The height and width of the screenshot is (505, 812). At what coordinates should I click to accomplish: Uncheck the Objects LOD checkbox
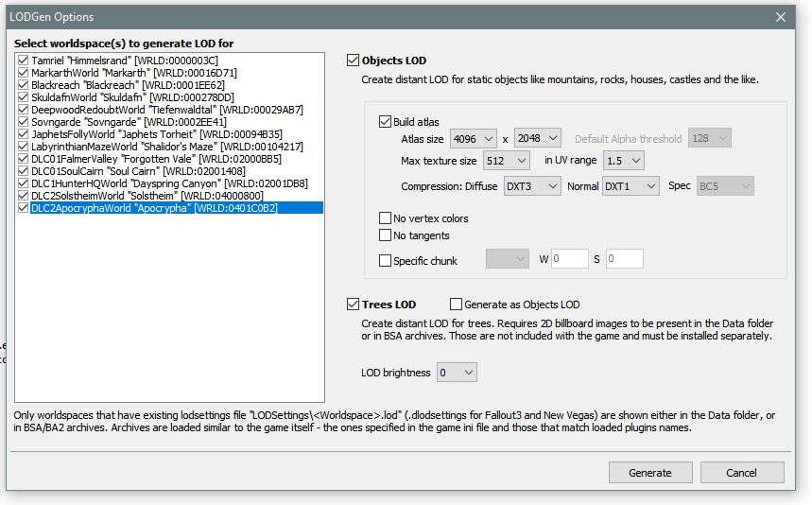tap(354, 61)
